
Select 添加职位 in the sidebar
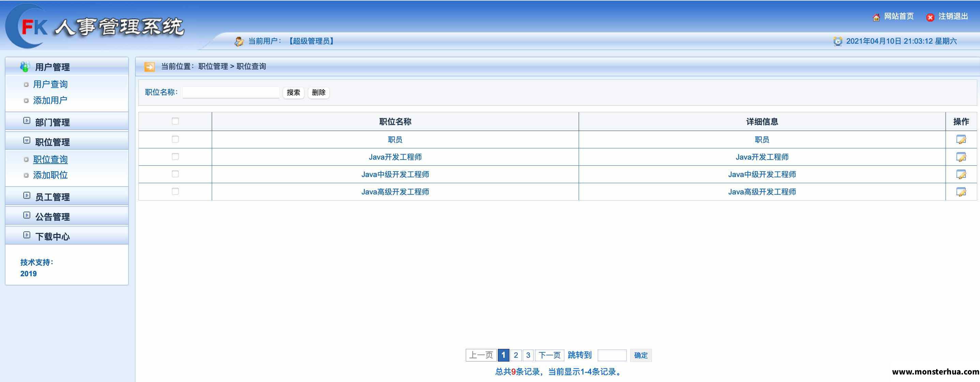pos(50,175)
